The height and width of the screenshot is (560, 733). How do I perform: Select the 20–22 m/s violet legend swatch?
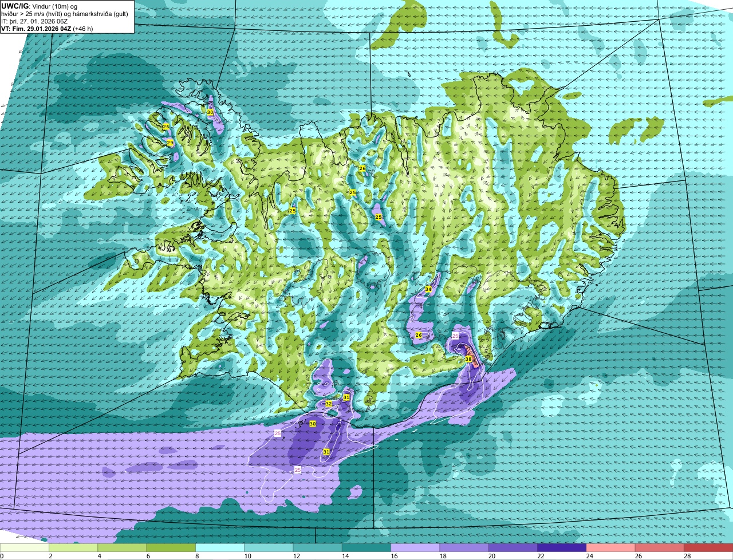[513, 547]
